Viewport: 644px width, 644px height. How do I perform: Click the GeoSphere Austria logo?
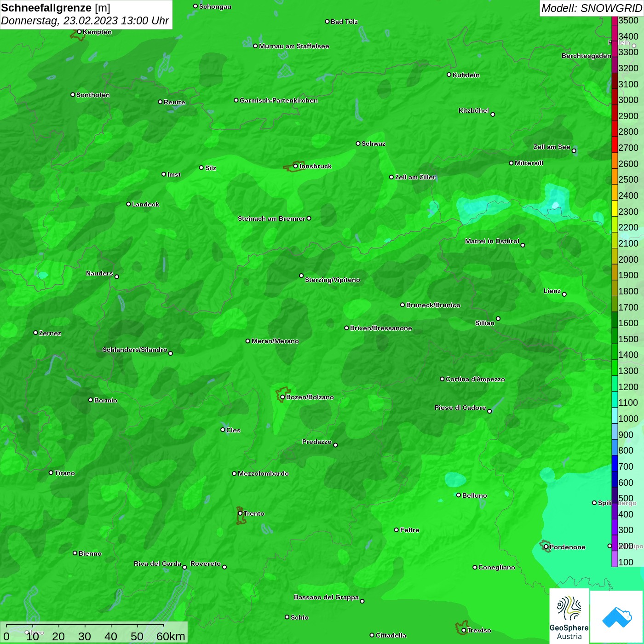coord(569,616)
